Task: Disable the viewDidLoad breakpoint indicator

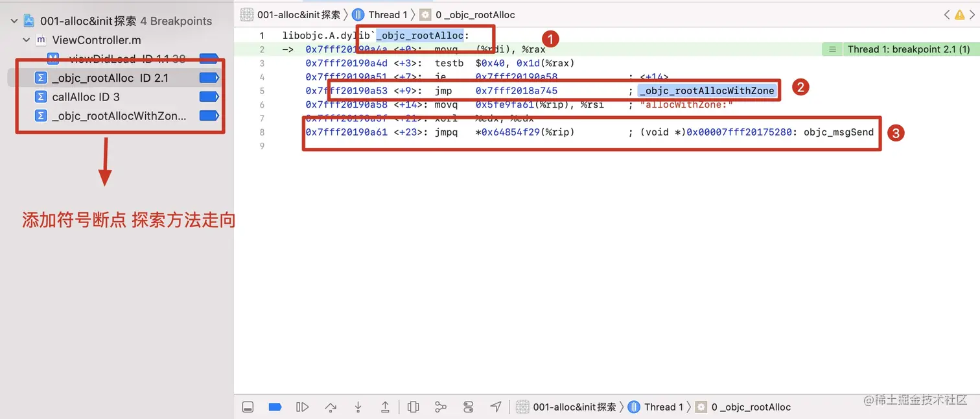Action: [x=209, y=59]
